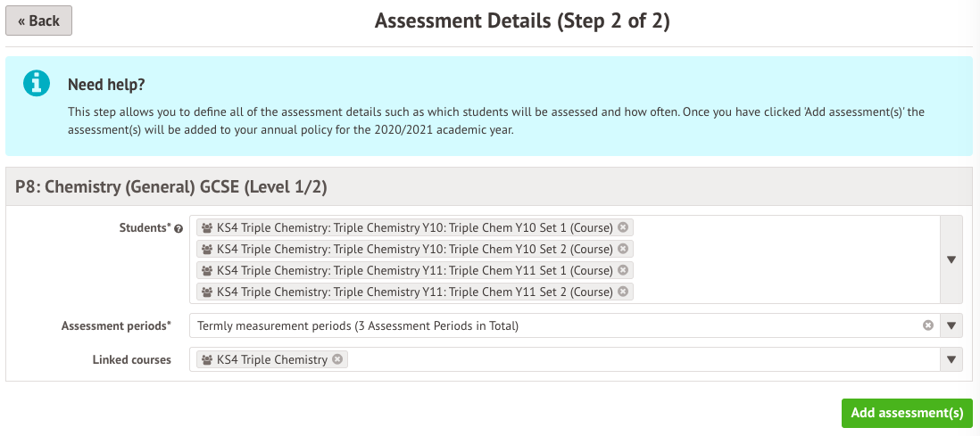Screen dimensions: 980x436
Task: Click the Need help info icon
Action: click(37, 83)
